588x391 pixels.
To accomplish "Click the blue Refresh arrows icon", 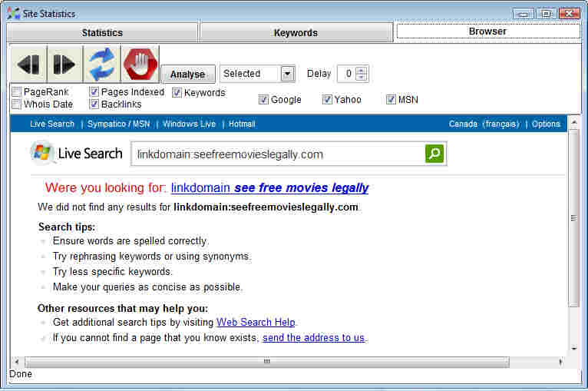I will point(101,64).
